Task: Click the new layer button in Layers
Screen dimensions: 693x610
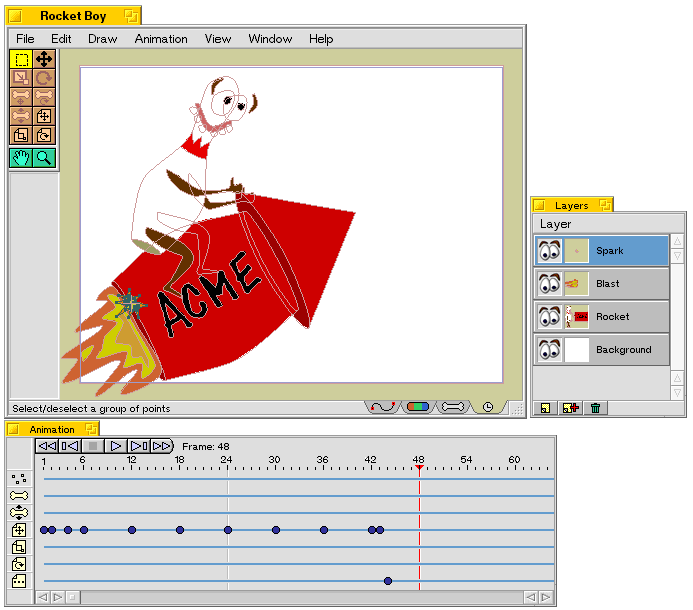Action: pos(545,408)
